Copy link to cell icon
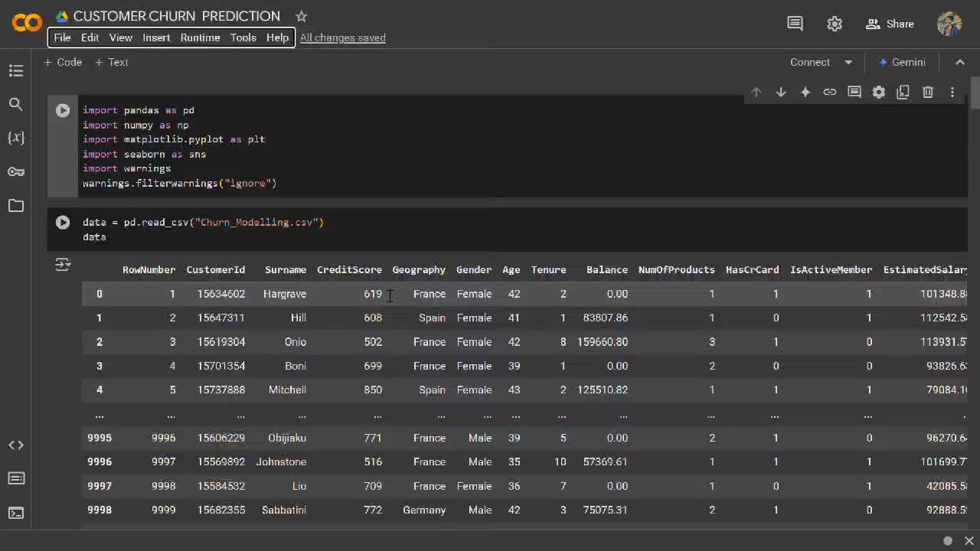This screenshot has width=980, height=551. click(x=830, y=92)
